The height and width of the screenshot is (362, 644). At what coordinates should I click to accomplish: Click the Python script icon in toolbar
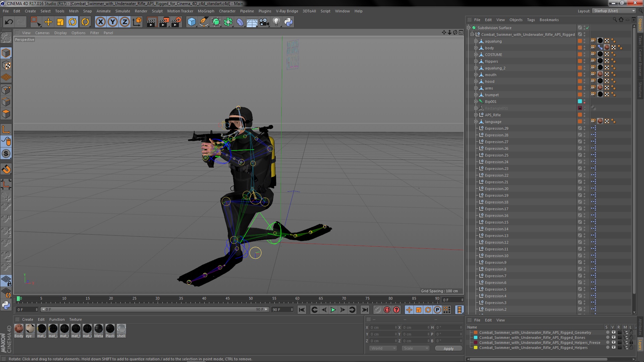coord(288,22)
